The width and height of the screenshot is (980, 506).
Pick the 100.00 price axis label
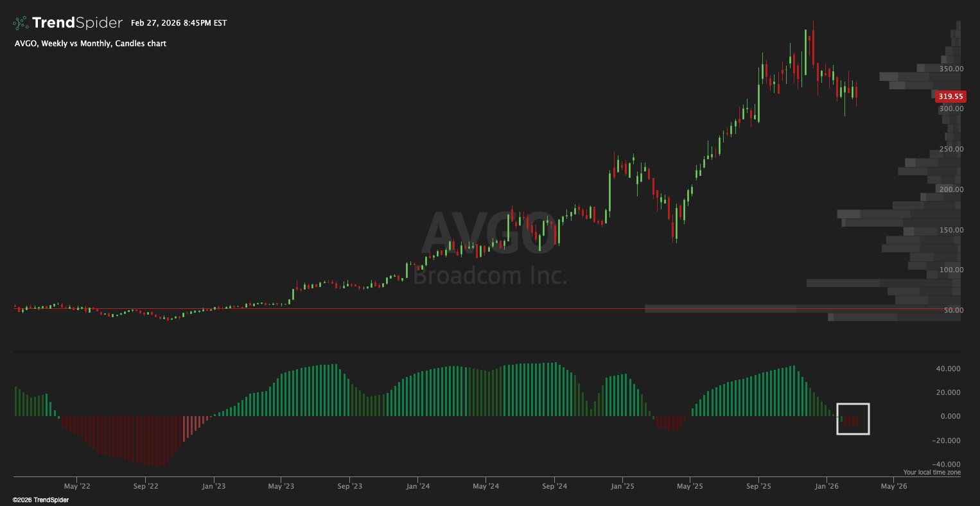(951, 270)
